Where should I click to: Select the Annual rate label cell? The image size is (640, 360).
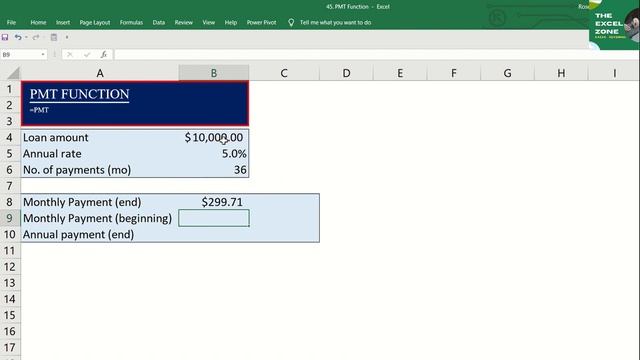coord(100,153)
